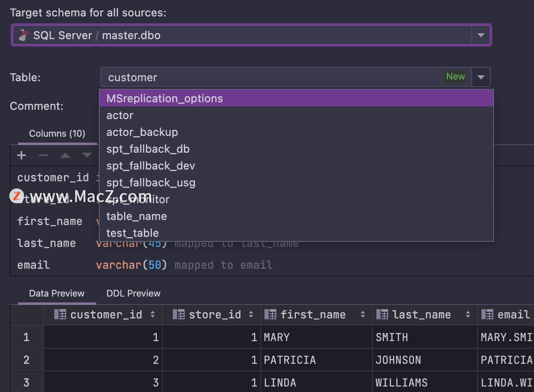The width and height of the screenshot is (534, 392).
Task: Switch to the Columns (10) tab
Action: pos(57,134)
